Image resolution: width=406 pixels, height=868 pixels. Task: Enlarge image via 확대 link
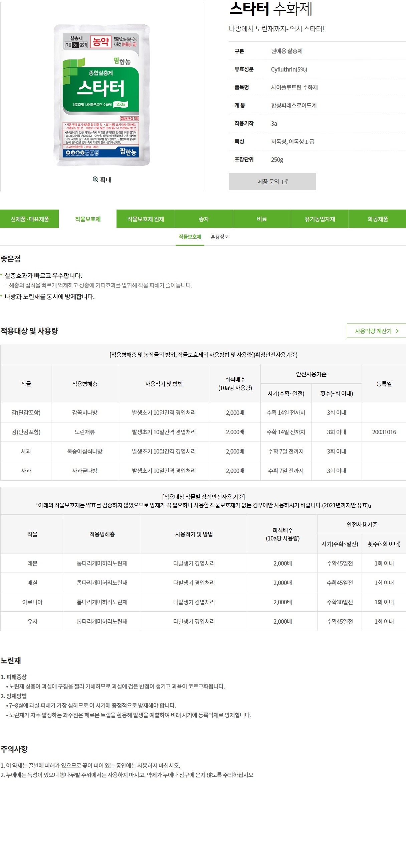pos(102,179)
